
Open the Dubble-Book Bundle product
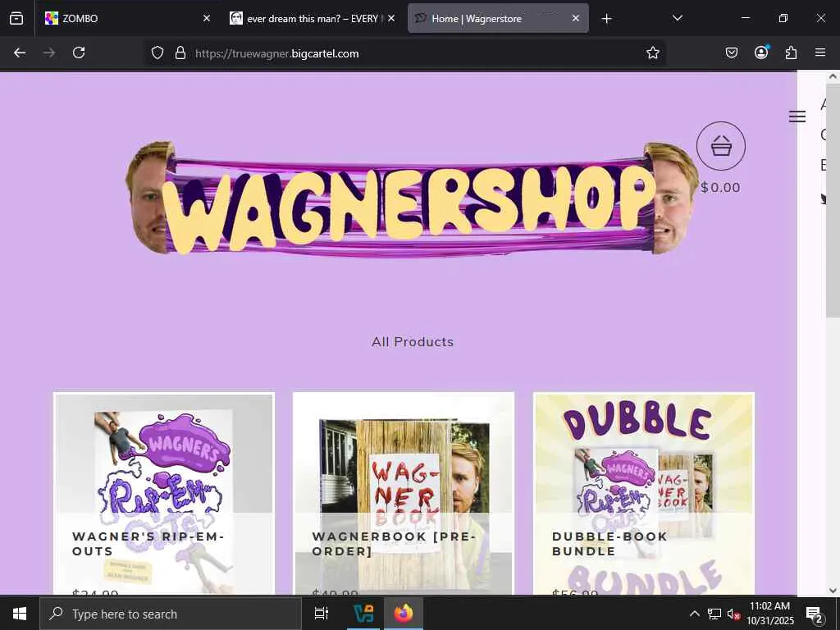pyautogui.click(x=644, y=493)
